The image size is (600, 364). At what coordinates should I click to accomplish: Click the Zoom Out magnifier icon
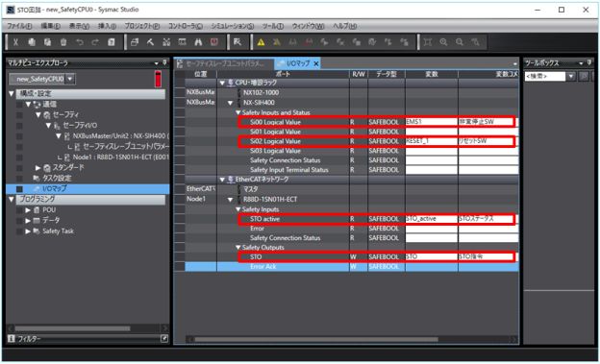tap(460, 42)
